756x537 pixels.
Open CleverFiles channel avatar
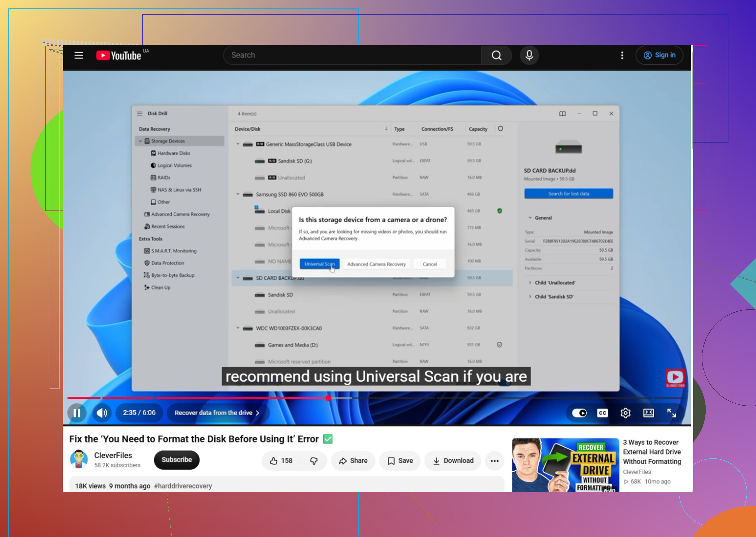click(79, 459)
